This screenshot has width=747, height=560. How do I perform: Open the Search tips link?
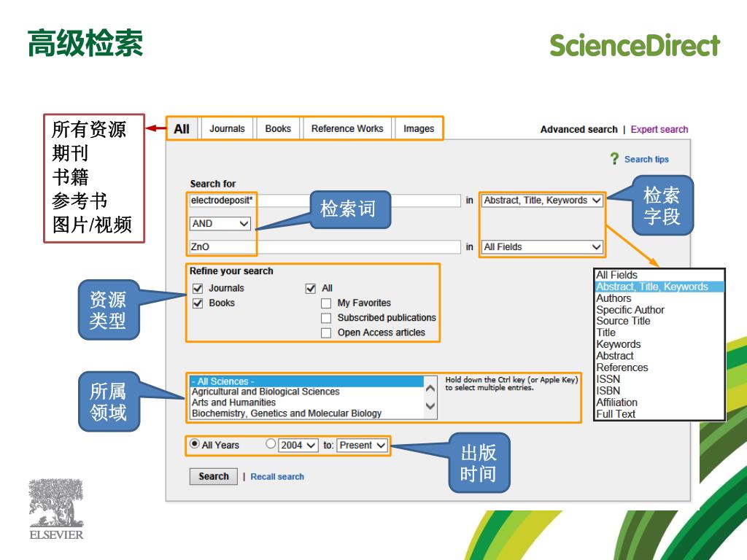tap(646, 159)
